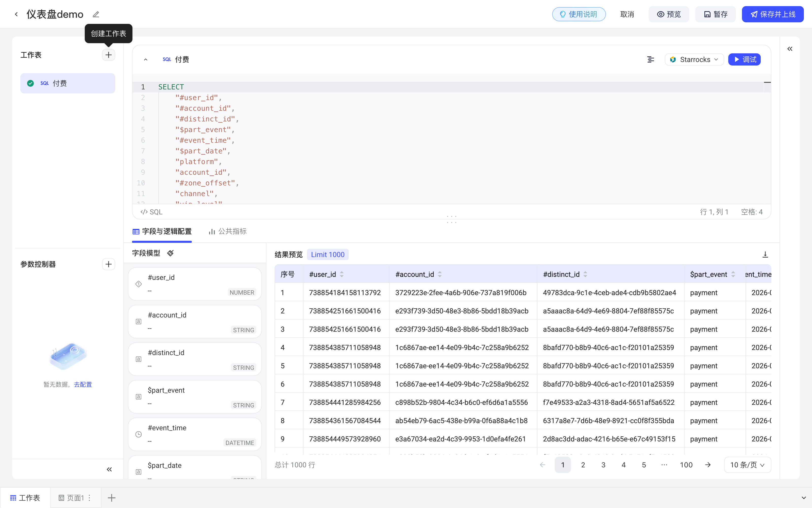This screenshot has height=508, width=812.
Task: Click the 使用说明 button
Action: [579, 14]
